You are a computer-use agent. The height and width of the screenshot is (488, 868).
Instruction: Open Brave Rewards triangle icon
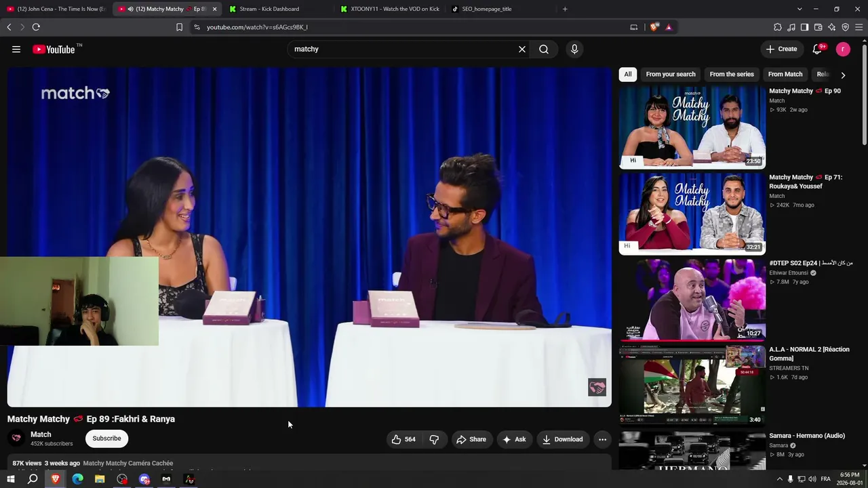[669, 27]
